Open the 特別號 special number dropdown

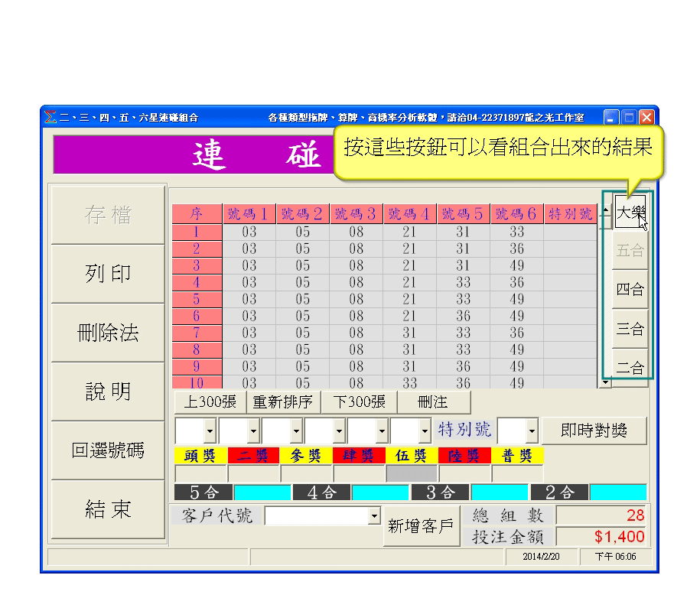click(x=532, y=431)
